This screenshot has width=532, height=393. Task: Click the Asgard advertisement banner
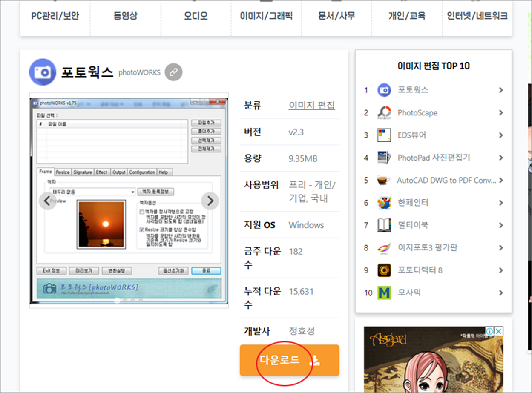pos(434,359)
